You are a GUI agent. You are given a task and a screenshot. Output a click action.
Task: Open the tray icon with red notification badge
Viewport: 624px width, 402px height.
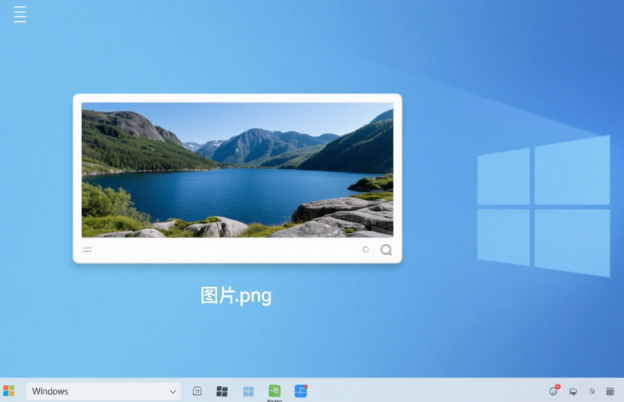click(x=554, y=390)
